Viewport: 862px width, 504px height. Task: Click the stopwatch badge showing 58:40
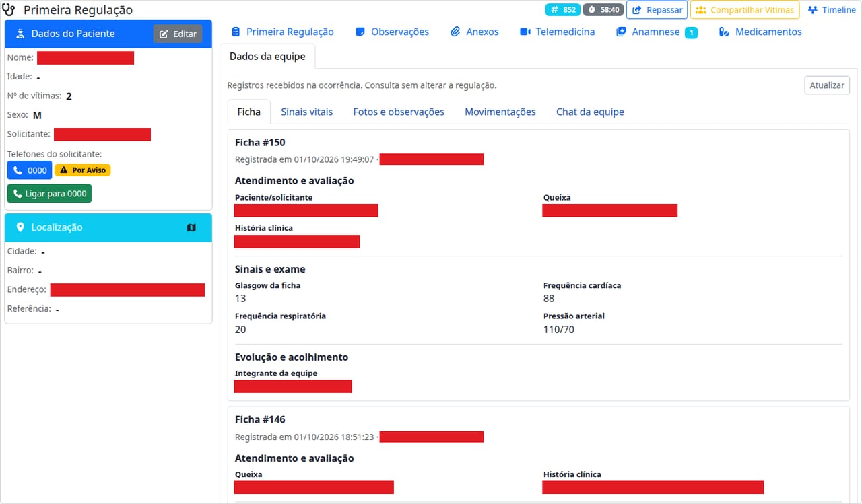tap(603, 10)
